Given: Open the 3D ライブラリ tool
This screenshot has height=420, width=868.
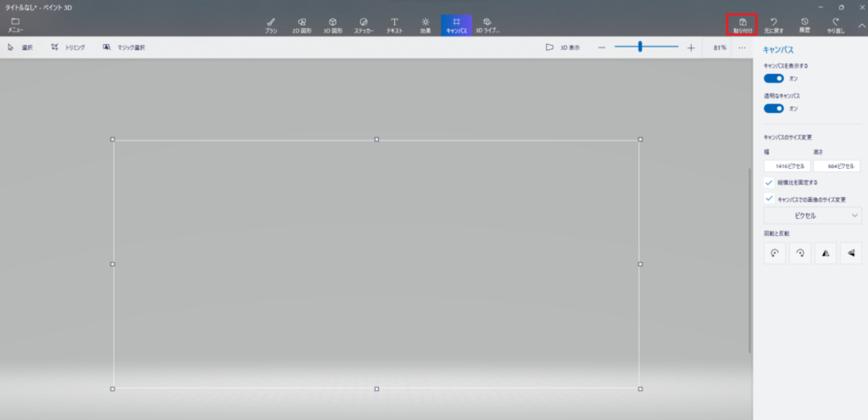Looking at the screenshot, I should point(487,25).
